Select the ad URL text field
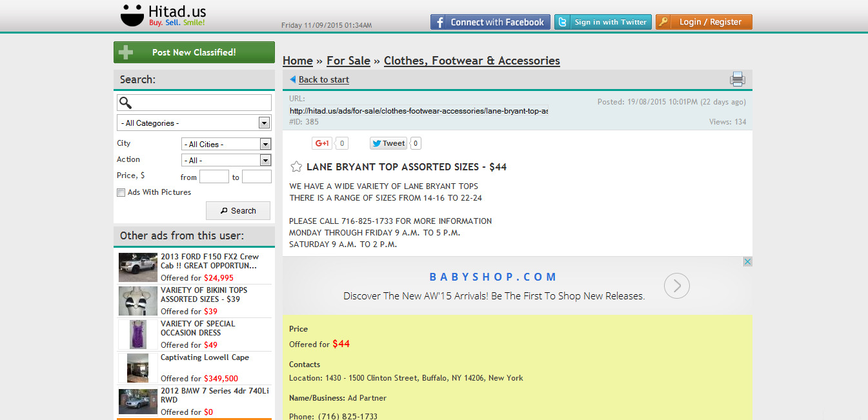Screen dimensions: 868x420 point(419,110)
